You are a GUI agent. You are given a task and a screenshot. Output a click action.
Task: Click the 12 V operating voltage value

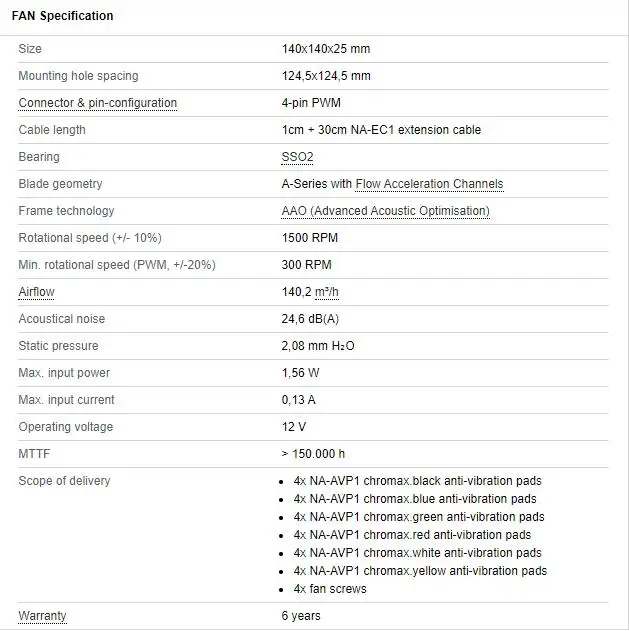click(x=294, y=427)
